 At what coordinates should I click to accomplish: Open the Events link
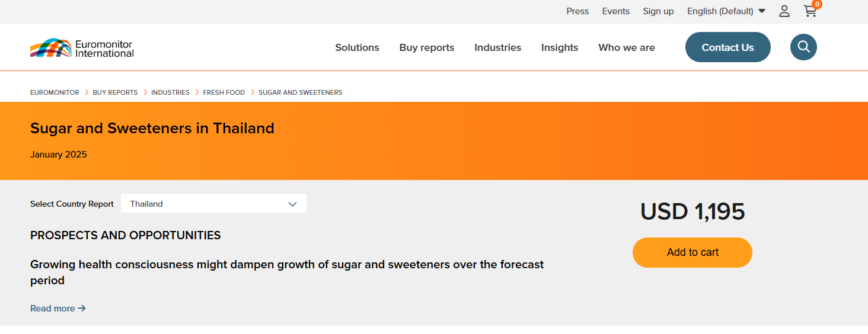point(615,11)
